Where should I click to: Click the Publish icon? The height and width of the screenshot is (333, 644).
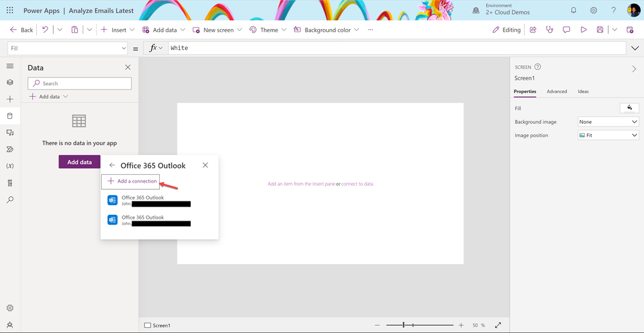click(x=630, y=30)
